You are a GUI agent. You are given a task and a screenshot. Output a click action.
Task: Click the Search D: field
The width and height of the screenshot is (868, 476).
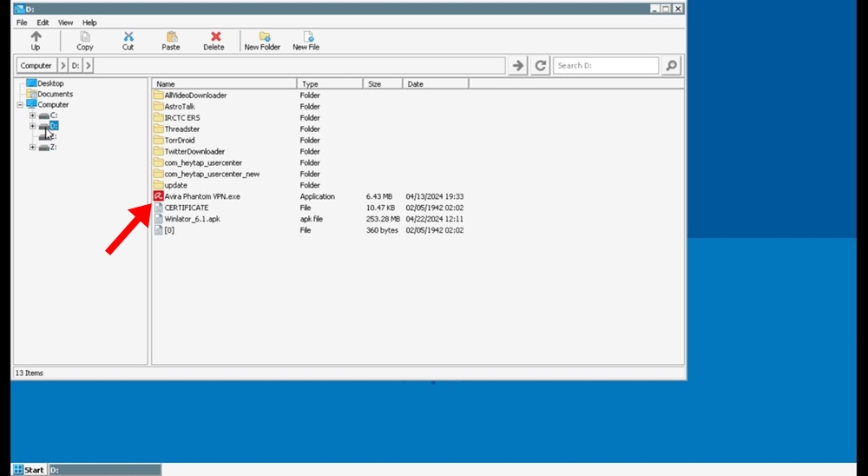(x=606, y=65)
